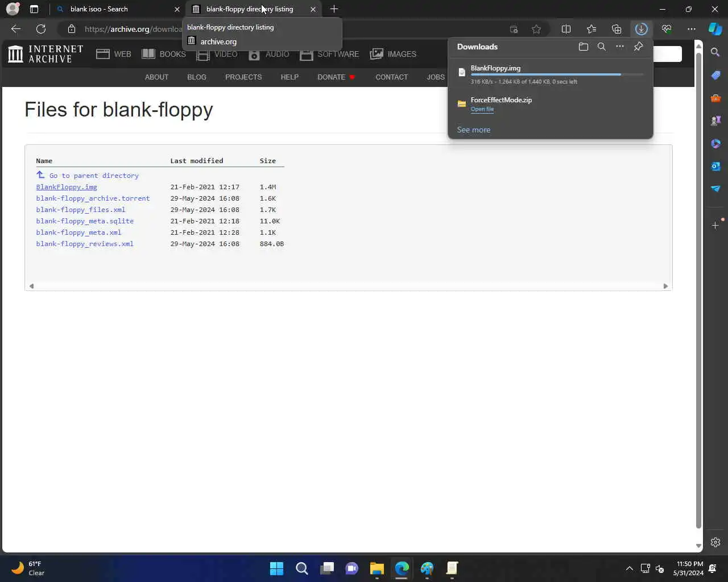Screen dimensions: 728x582
Task: Toggle the downloads toolbar icon
Action: point(642,29)
